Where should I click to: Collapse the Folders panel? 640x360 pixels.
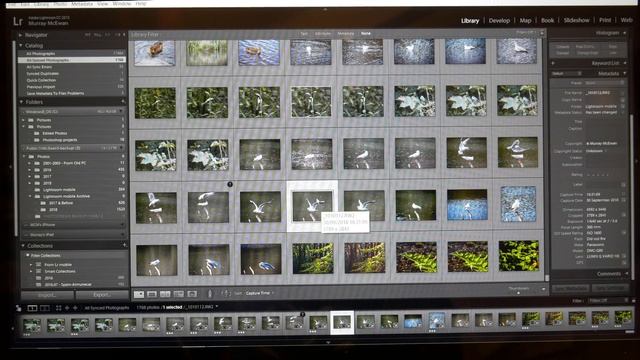22,102
